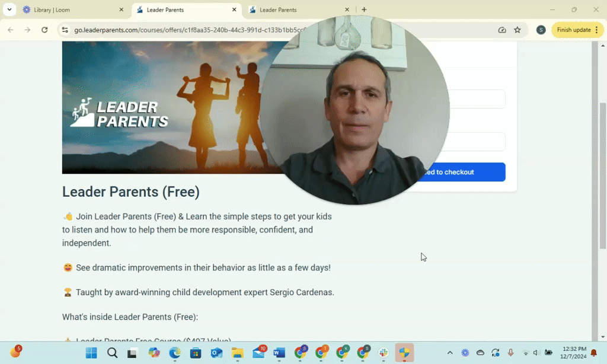Open the Chrome icon with K badge

[x=342, y=353]
